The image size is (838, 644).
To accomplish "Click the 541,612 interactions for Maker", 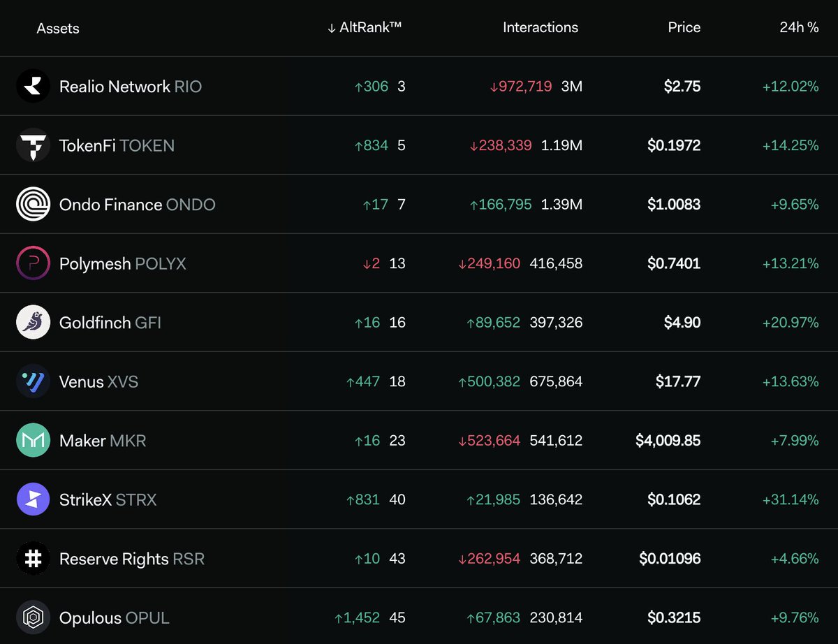I will pyautogui.click(x=556, y=441).
